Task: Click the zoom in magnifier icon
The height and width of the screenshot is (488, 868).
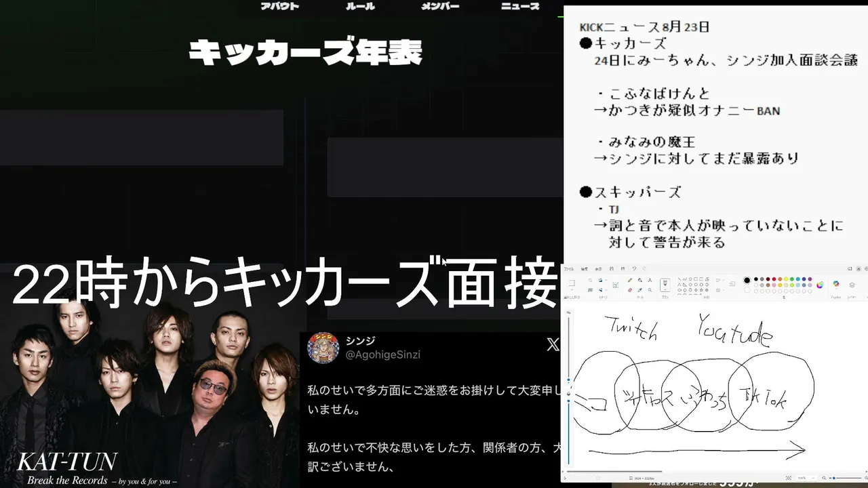Action: [x=866, y=478]
